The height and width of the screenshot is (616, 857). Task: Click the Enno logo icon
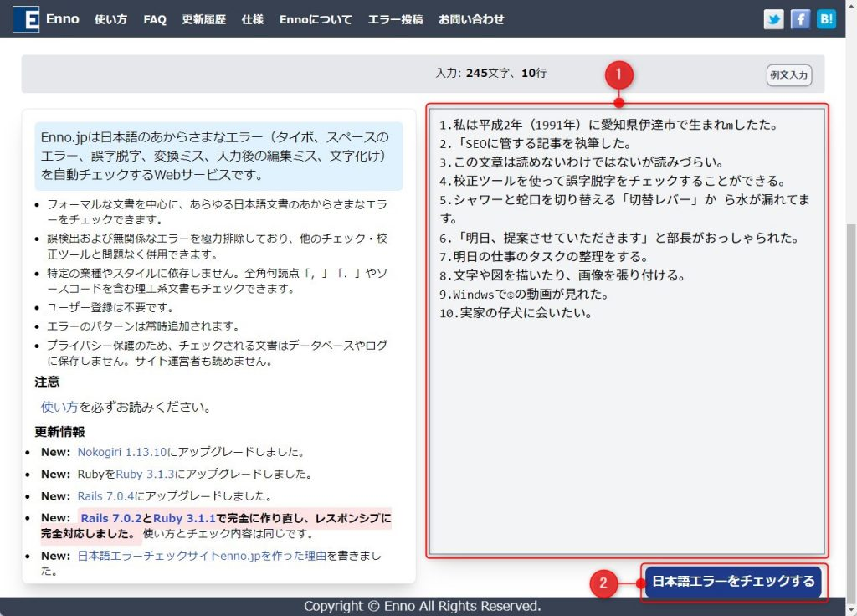tap(26, 19)
